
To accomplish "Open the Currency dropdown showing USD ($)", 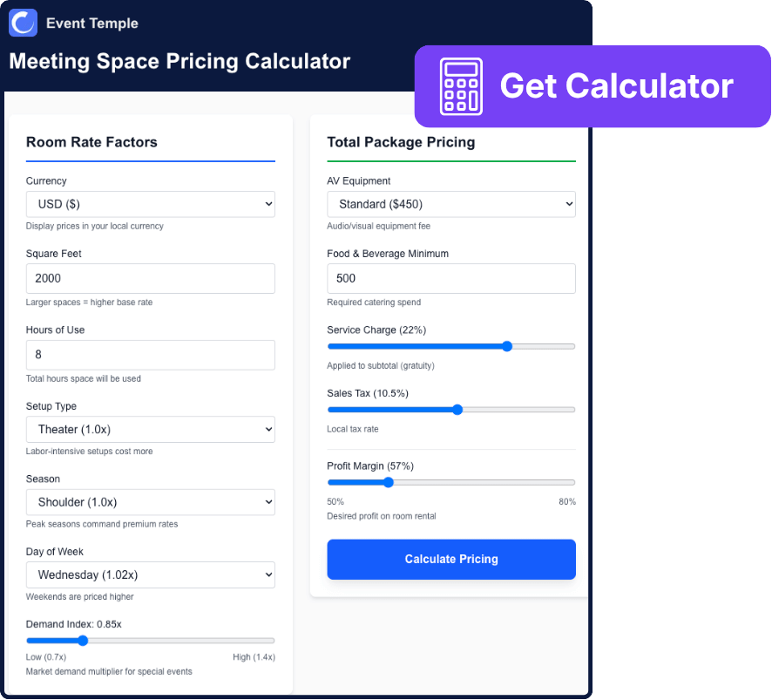I will tap(150, 203).
